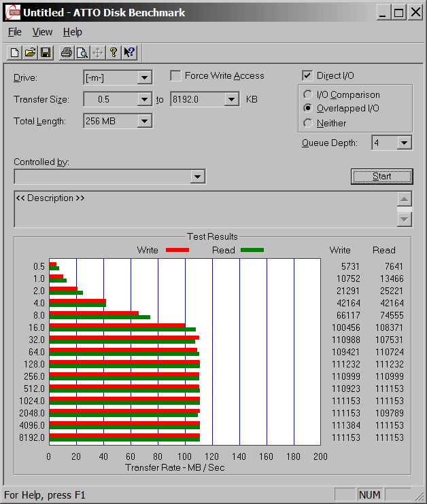This screenshot has width=427, height=504.
Task: Open the View menu
Action: [42, 32]
